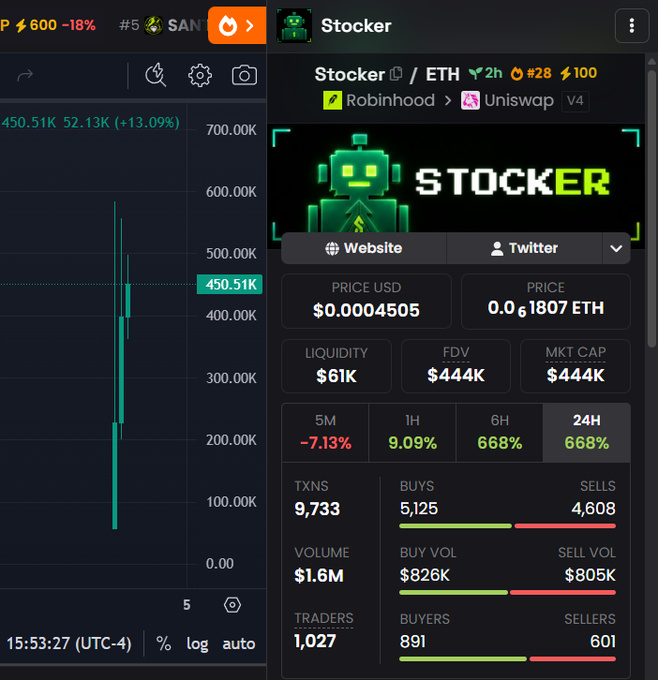Open the orange trending fire button
Viewport: 658px width, 680px height.
click(x=237, y=26)
